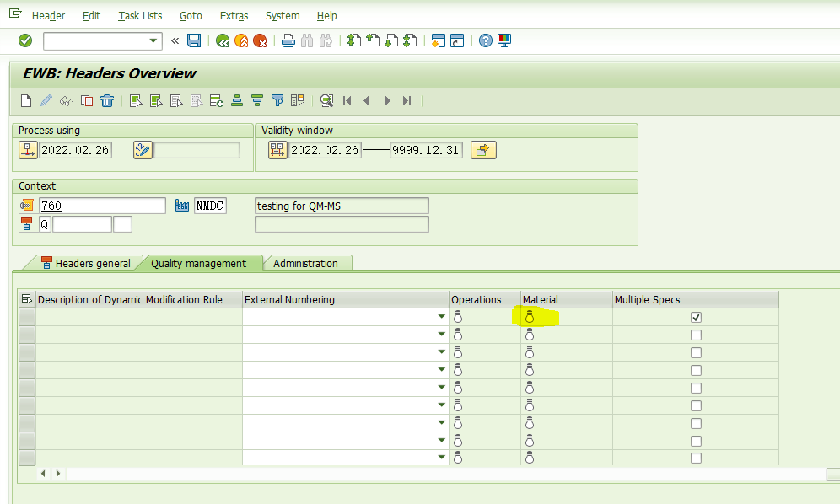
Task: Click the Last page icon in system toolbar
Action: point(410,40)
